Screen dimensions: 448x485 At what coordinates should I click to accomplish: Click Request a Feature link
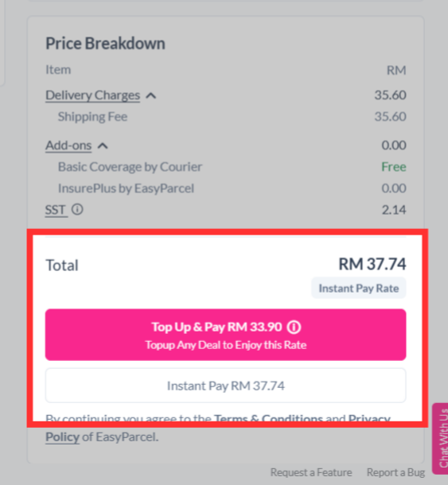311,472
